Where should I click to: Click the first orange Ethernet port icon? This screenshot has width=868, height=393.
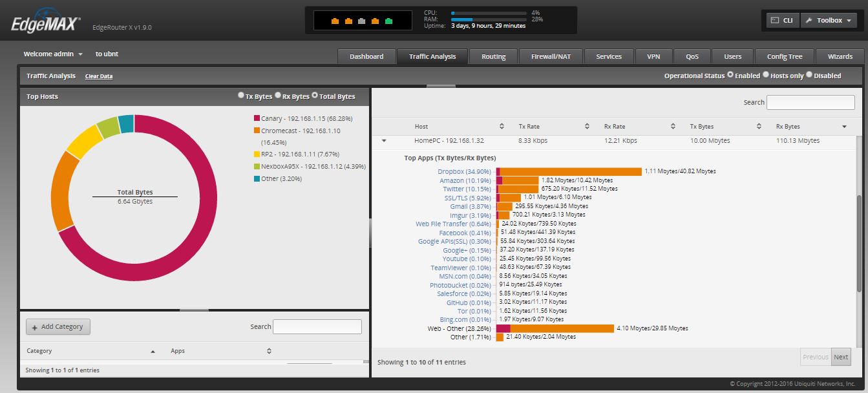[x=335, y=21]
